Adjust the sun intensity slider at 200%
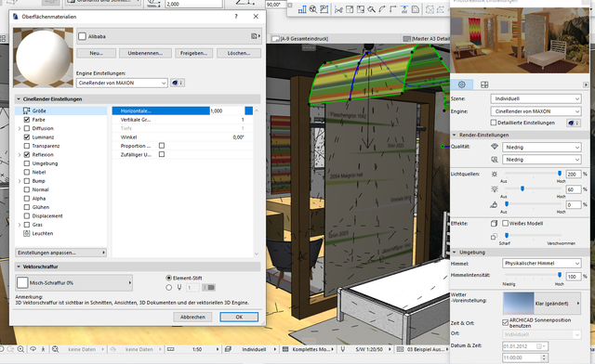Viewport: 595px width, 364px height. (x=559, y=174)
